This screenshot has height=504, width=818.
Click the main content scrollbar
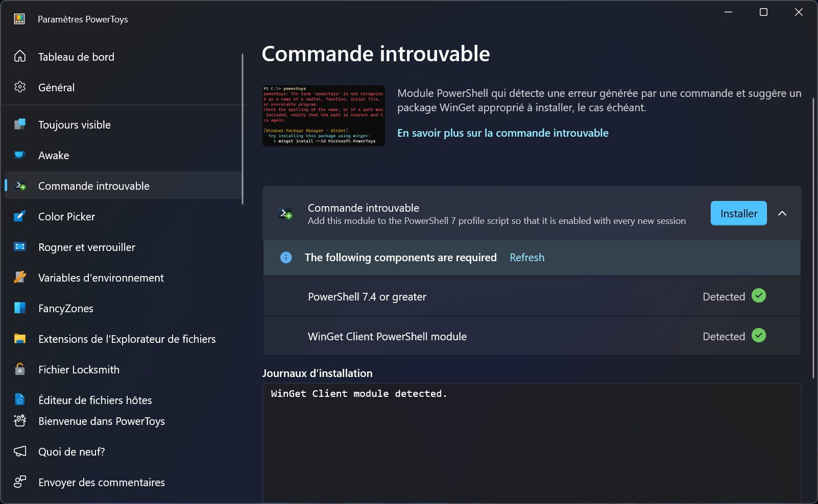814,238
